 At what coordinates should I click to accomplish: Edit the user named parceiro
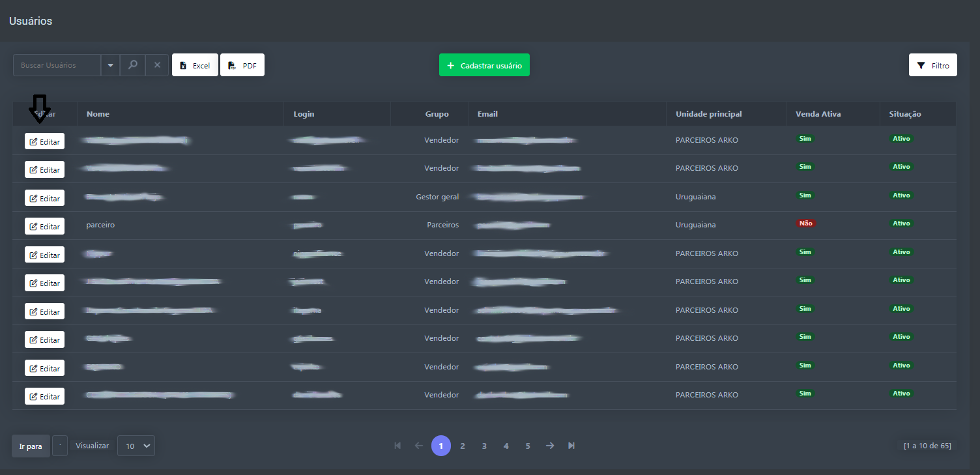pos(44,226)
